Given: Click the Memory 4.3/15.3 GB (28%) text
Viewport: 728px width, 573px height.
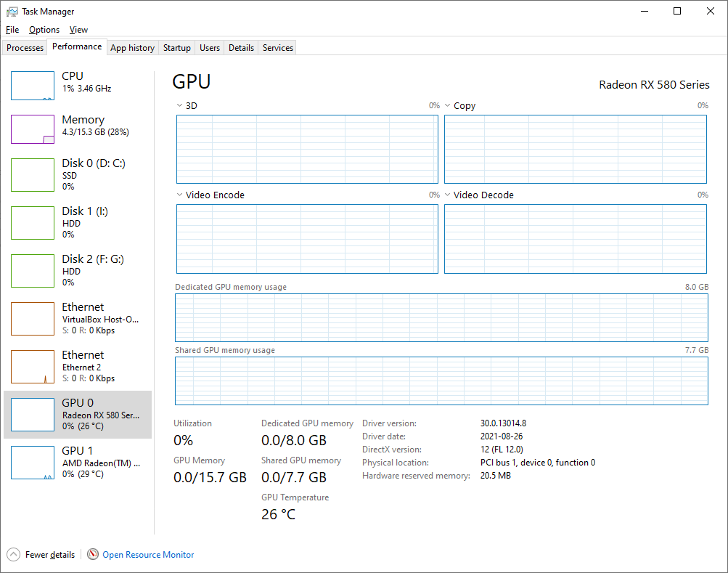Looking at the screenshot, I should tap(96, 132).
